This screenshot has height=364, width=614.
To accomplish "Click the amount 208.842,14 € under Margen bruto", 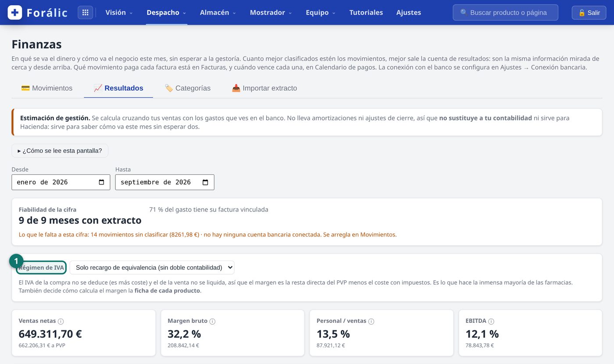I will (x=183, y=345).
